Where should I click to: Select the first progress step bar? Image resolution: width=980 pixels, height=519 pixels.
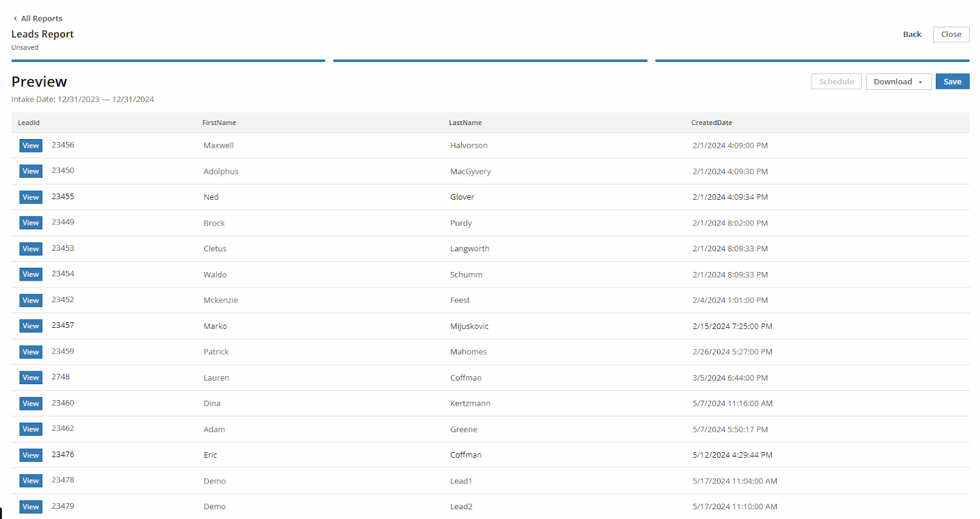click(x=168, y=61)
